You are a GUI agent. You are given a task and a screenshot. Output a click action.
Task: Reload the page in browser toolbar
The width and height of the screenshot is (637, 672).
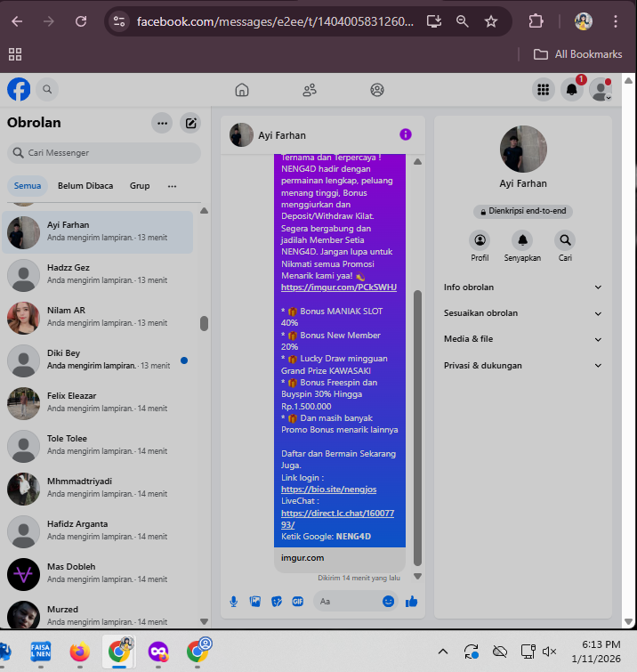coord(81,21)
